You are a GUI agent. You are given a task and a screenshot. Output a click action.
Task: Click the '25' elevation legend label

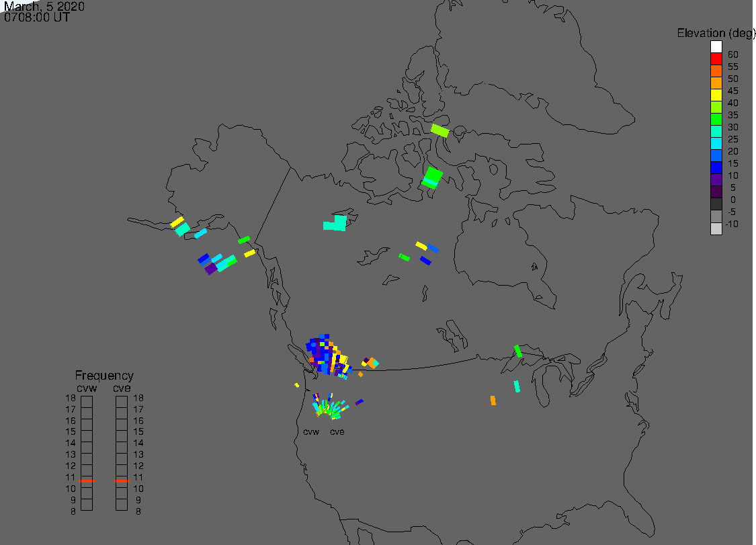click(733, 139)
